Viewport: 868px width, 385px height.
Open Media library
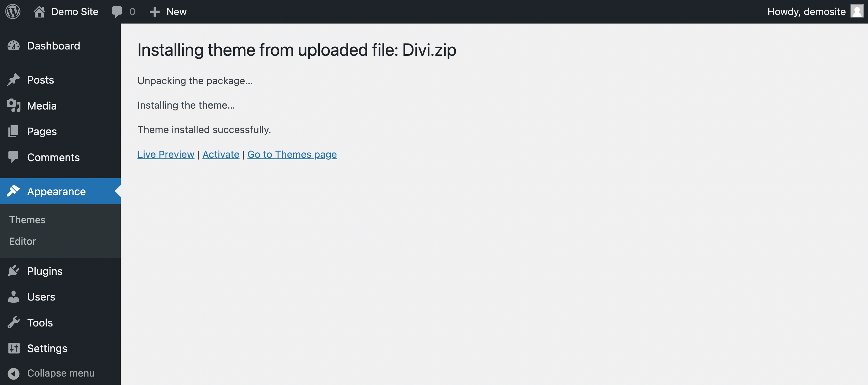(41, 105)
